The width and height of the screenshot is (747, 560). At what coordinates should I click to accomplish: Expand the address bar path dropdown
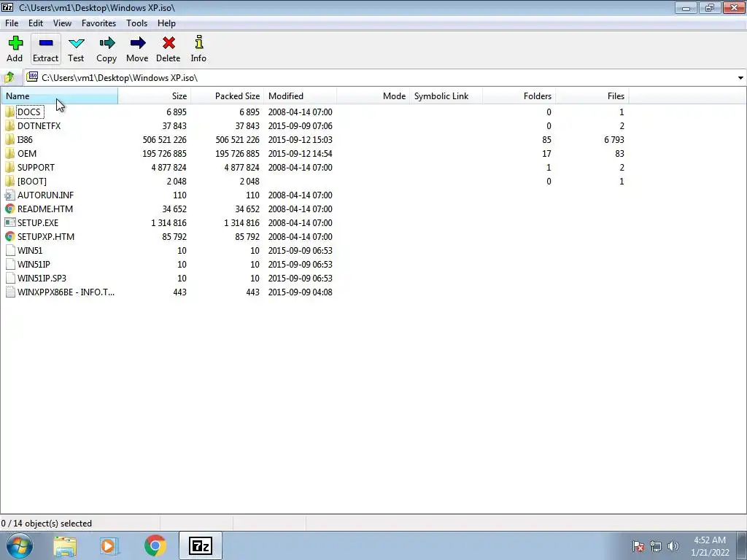tap(740, 77)
